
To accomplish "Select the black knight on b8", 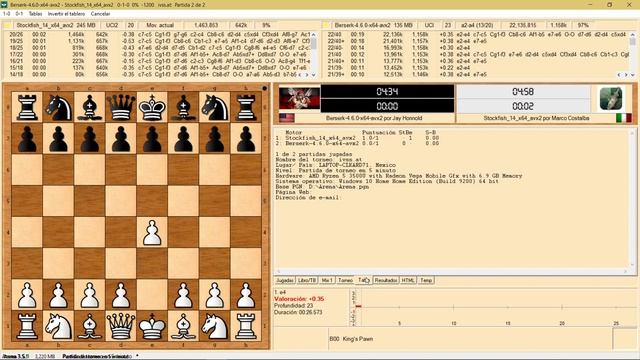I will (58, 107).
